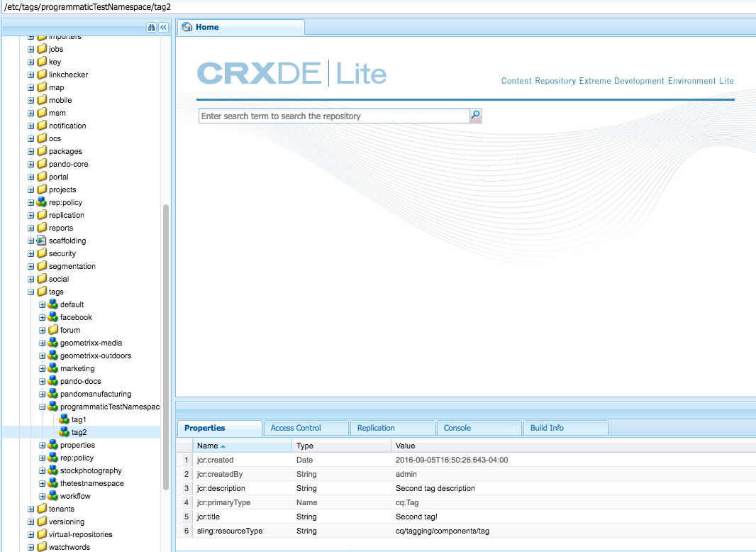The width and height of the screenshot is (756, 552).
Task: Click the stockphotography namespace icon
Action: 53,470
